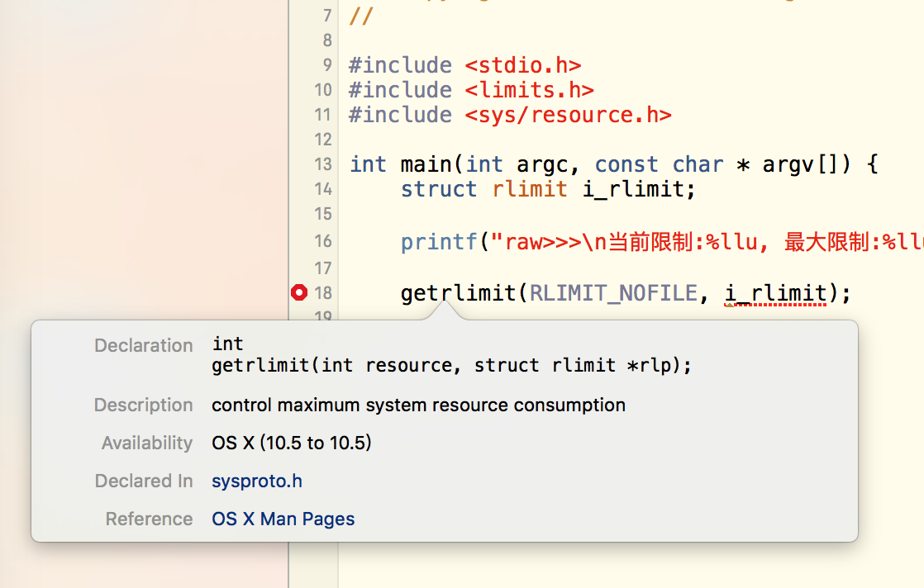The width and height of the screenshot is (924, 588).
Task: Click the getrlimit function call in code
Action: coord(458,292)
